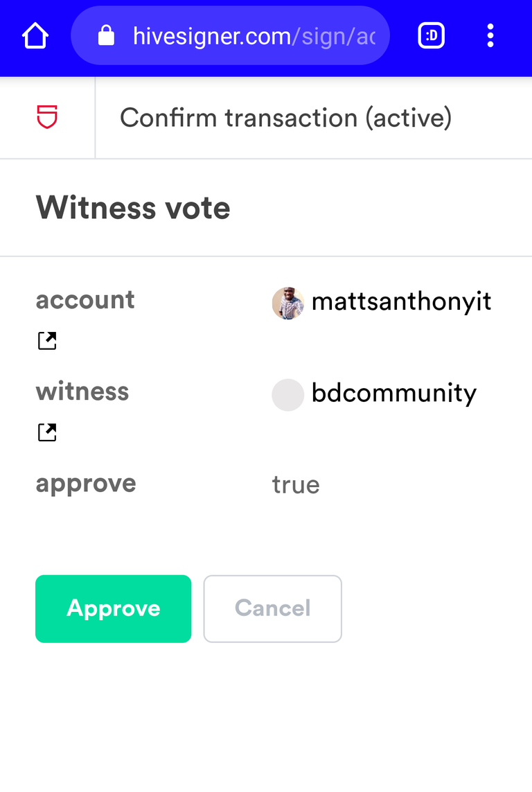Click bdcommunity grey avatar placeholder

pos(287,394)
